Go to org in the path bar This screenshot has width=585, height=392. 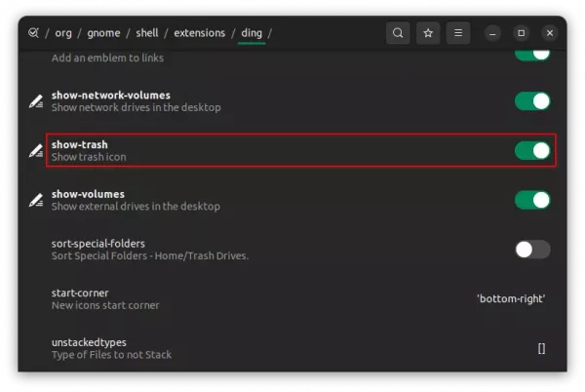pos(63,33)
